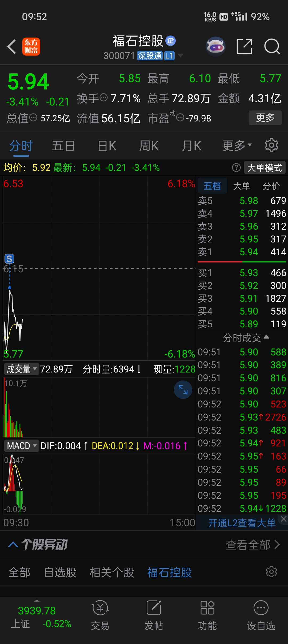Switch to the 五日 tab

pyautogui.click(x=63, y=146)
